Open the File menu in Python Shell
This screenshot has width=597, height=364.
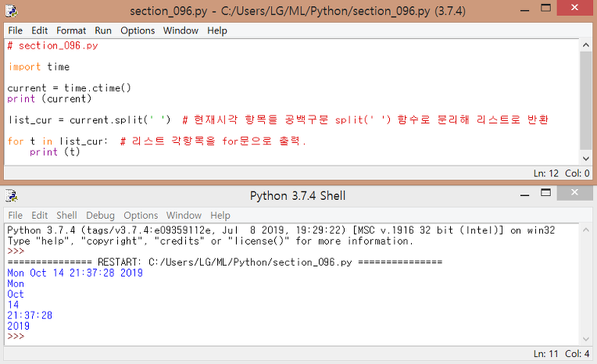pos(15,216)
